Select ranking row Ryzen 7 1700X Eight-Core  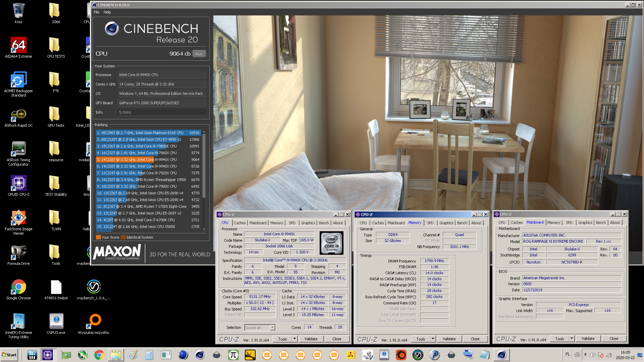(x=148, y=206)
